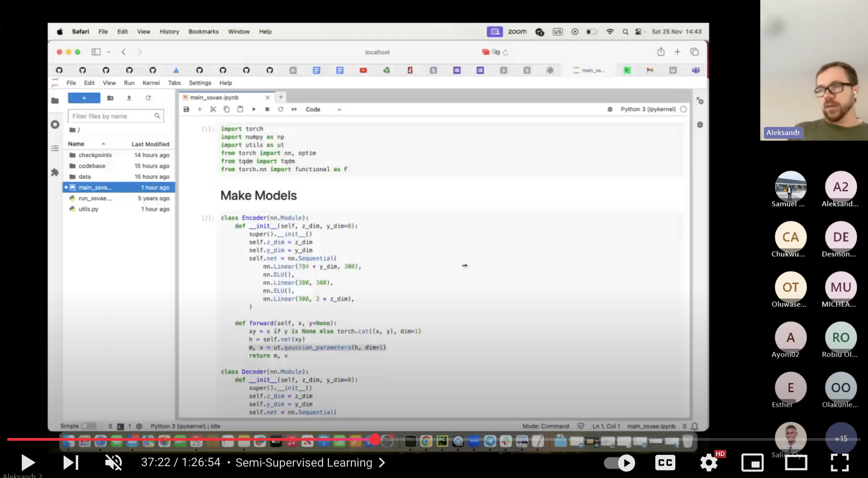The width and height of the screenshot is (868, 478).
Task: Click the blue new launcher button
Action: [x=84, y=98]
